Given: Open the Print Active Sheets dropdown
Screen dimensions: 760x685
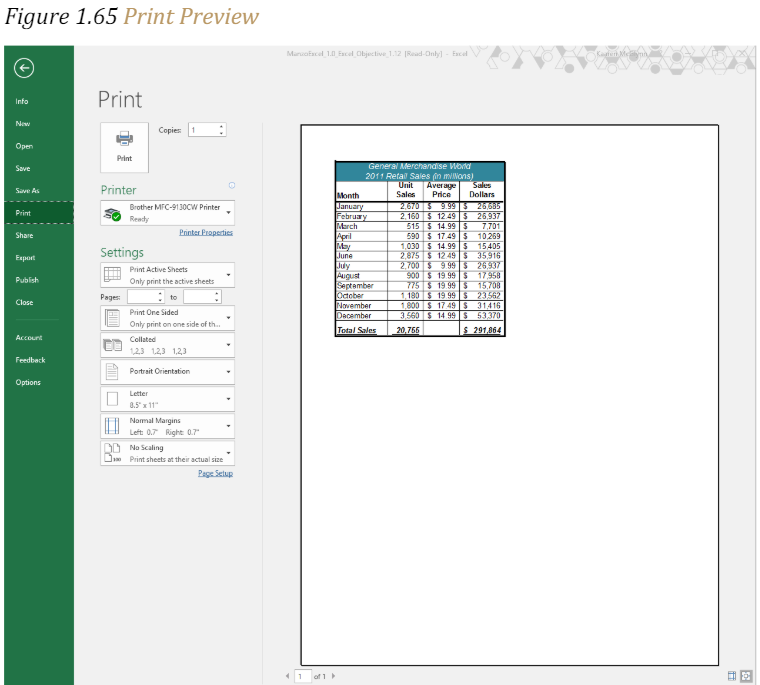Looking at the screenshot, I should 168,275.
